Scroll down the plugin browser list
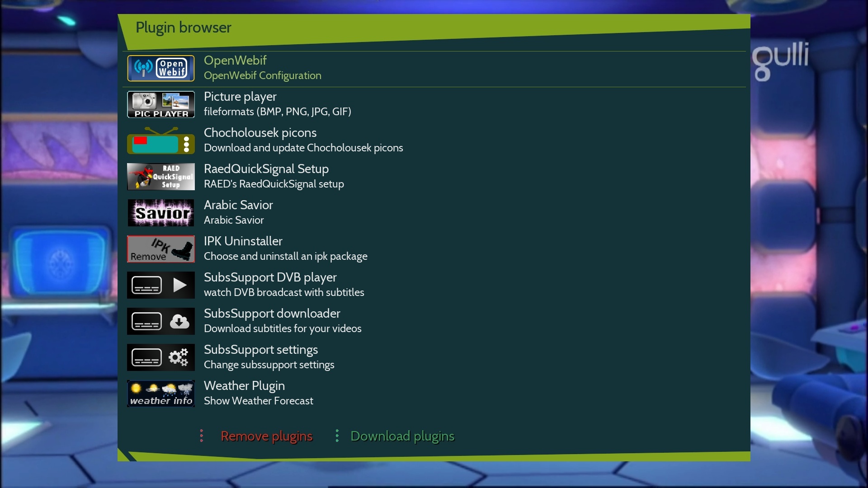The image size is (868, 488). [434, 393]
